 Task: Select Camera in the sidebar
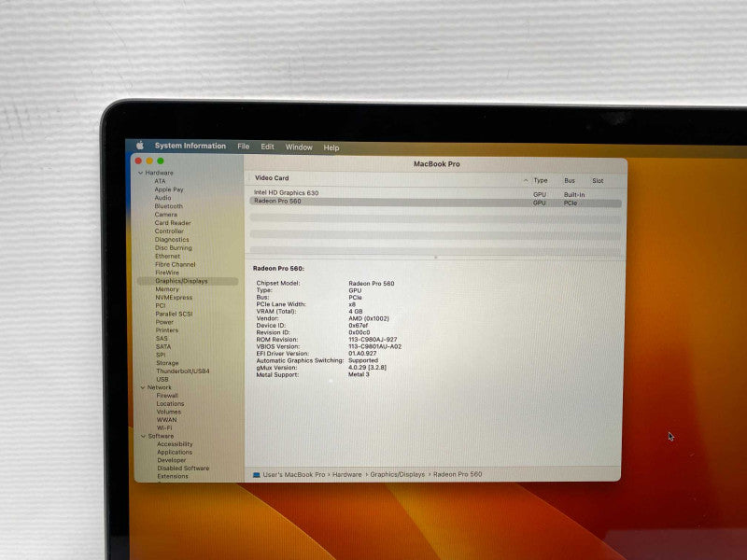(166, 215)
